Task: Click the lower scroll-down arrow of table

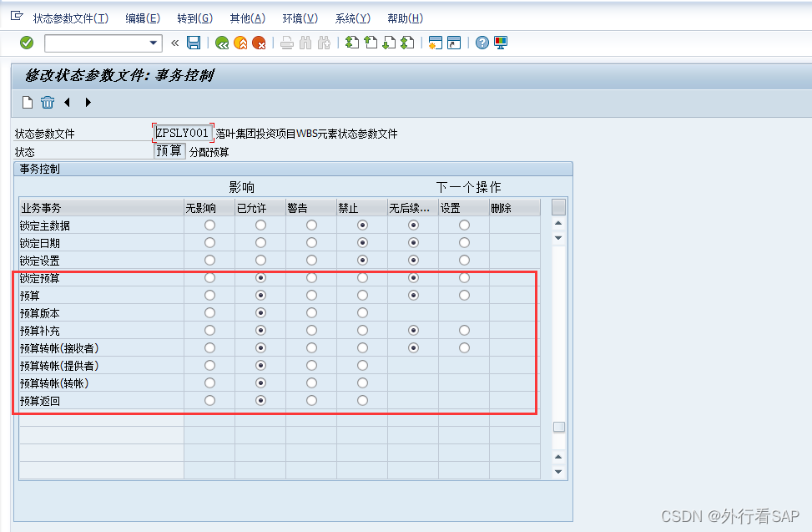Action: pyautogui.click(x=558, y=471)
